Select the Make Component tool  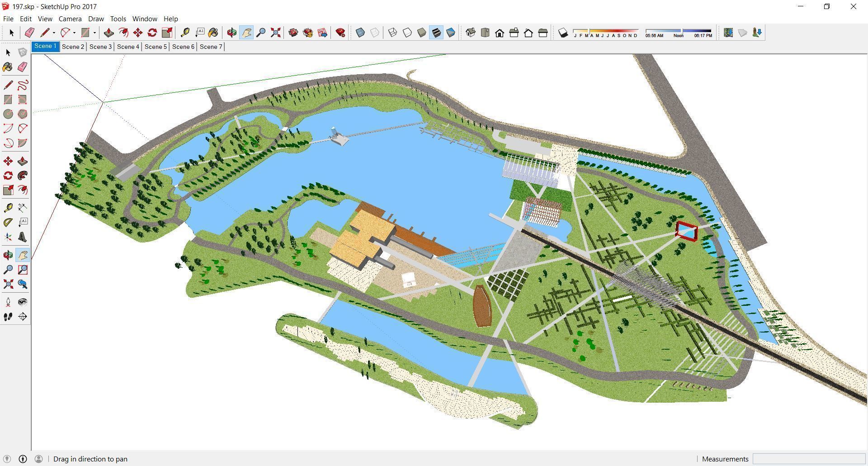click(x=22, y=52)
